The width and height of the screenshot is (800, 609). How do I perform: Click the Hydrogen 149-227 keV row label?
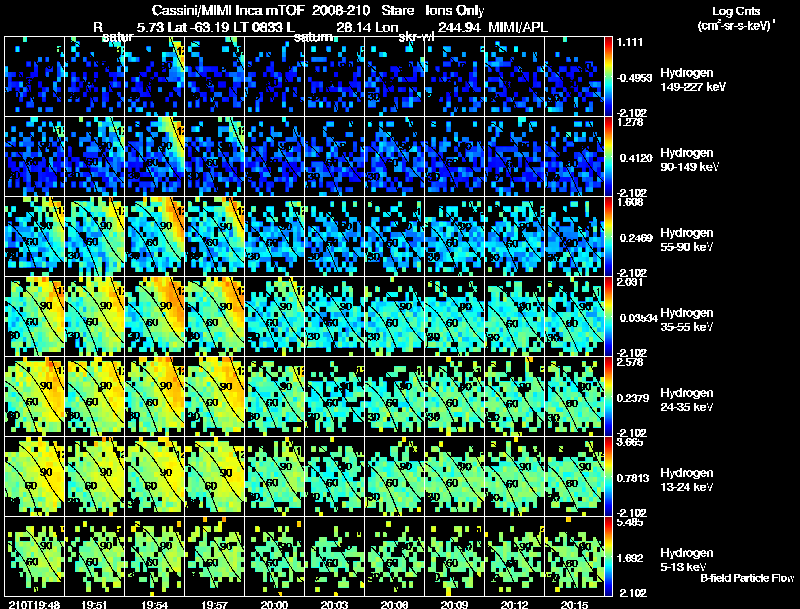(x=693, y=80)
